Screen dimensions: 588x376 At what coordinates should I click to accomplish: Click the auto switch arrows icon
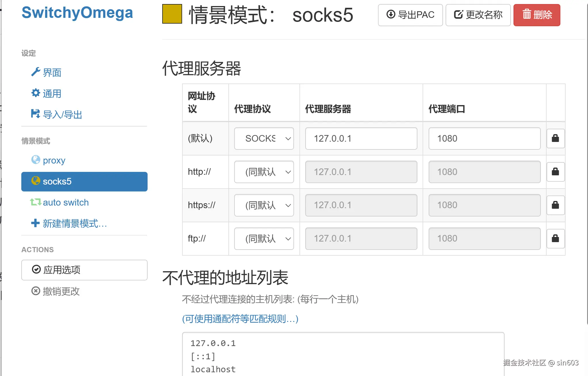point(35,202)
